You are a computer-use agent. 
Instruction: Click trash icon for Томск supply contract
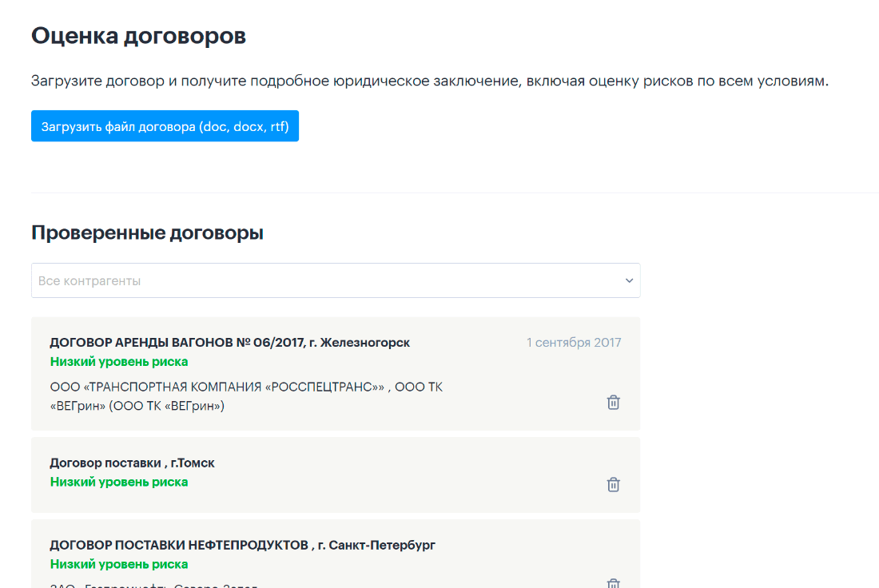click(613, 484)
